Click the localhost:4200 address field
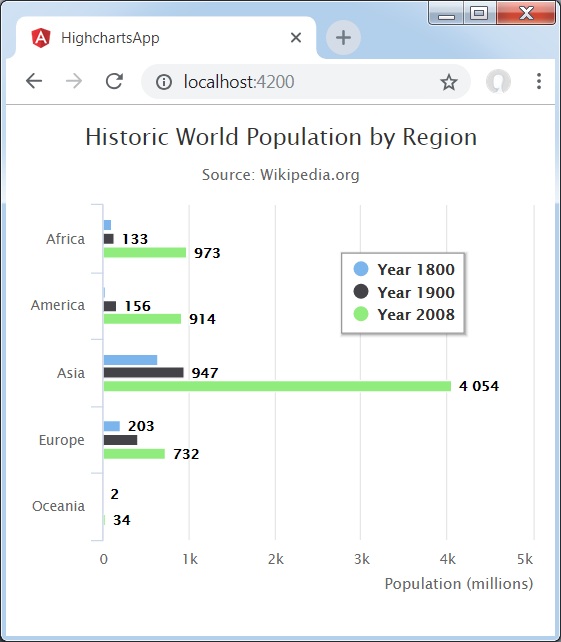The height and width of the screenshot is (642, 561). click(x=305, y=81)
